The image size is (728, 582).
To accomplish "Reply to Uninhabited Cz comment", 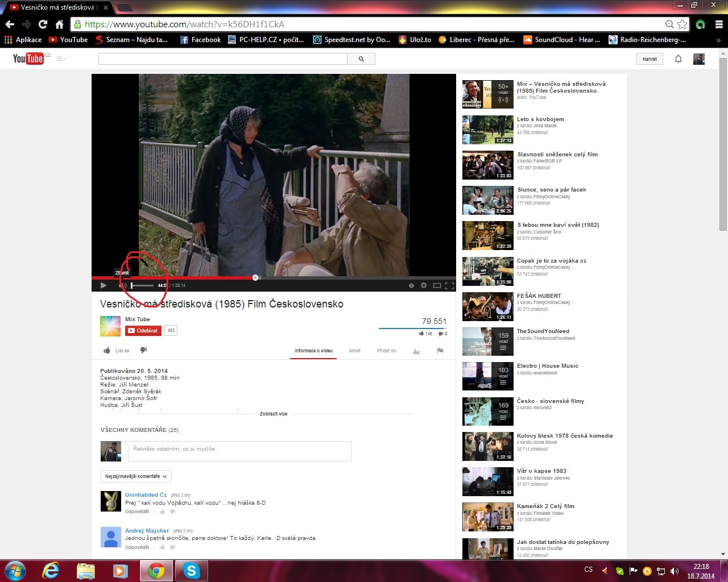I will pos(137,512).
